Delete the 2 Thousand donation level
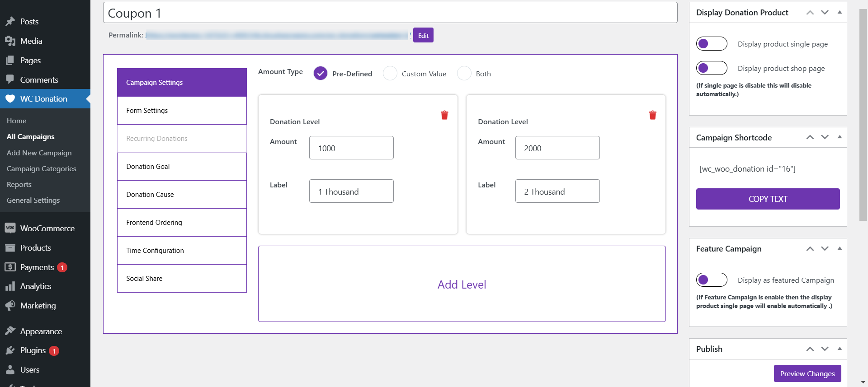This screenshot has height=387, width=868. click(652, 115)
